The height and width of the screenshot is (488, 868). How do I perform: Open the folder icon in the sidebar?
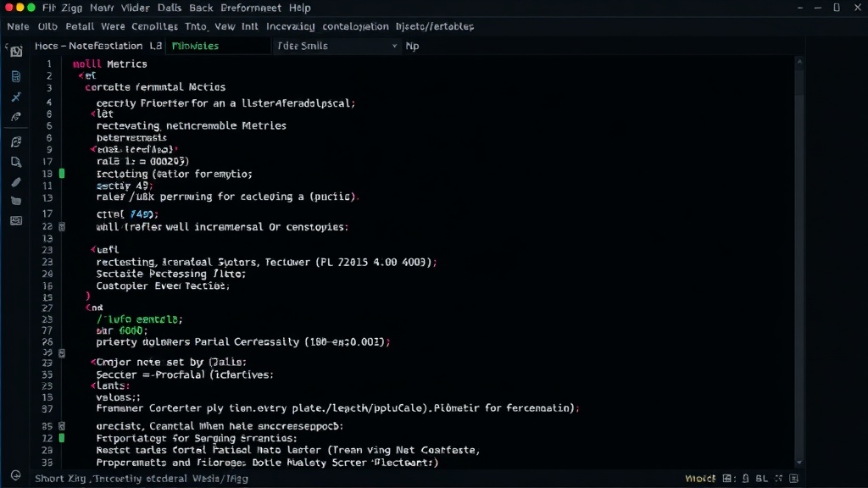pyautogui.click(x=16, y=202)
